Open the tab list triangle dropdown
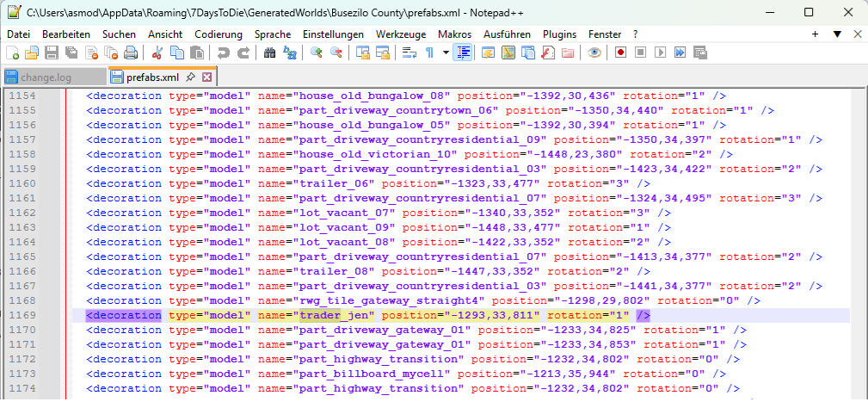This screenshot has height=408, width=868. click(836, 34)
